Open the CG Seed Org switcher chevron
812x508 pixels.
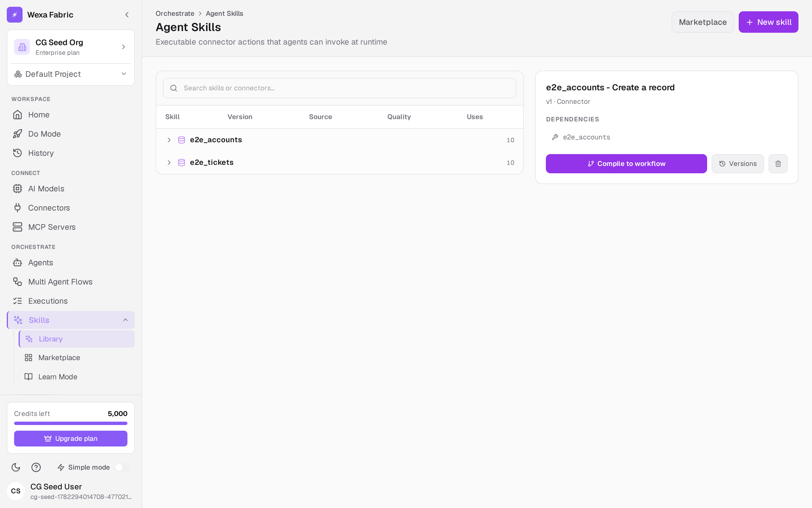coord(123,47)
